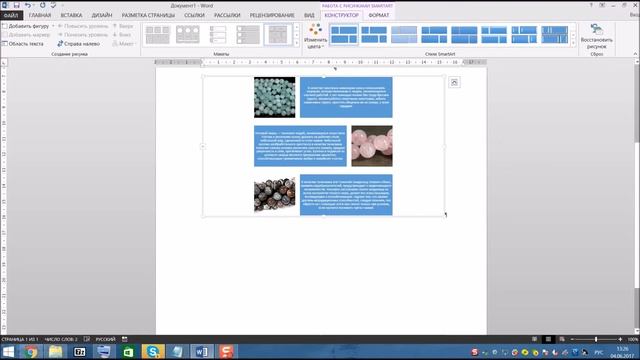Zoom in with the plus button
The height and width of the screenshot is (360, 640).
point(620,339)
